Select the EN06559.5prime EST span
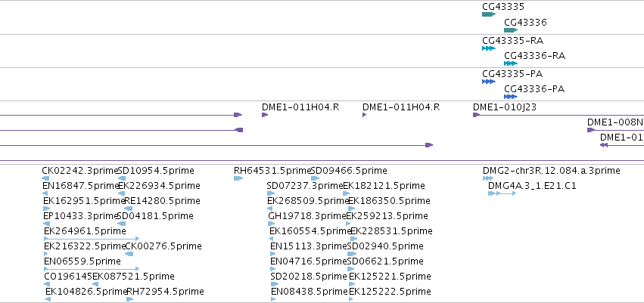Screen dimensions: 644x303 pyautogui.click(x=92, y=269)
